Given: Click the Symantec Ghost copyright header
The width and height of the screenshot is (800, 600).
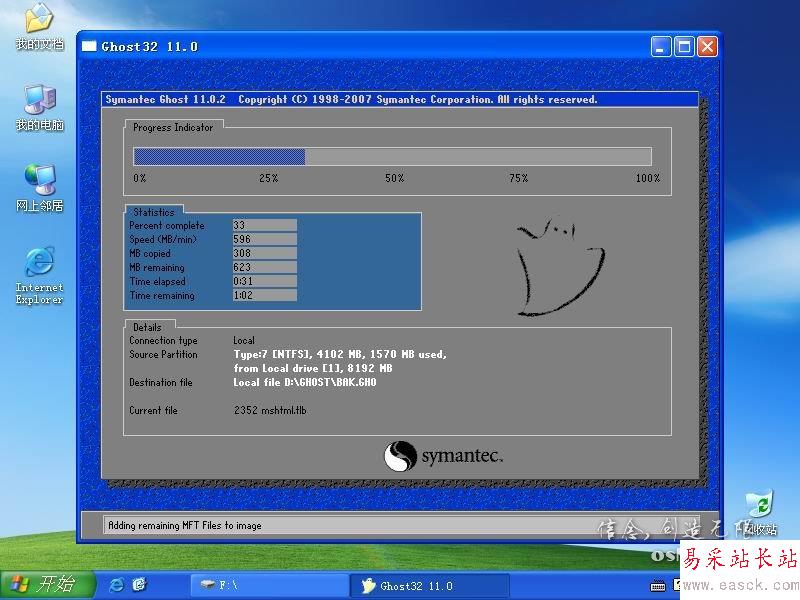Looking at the screenshot, I should coord(351,99).
